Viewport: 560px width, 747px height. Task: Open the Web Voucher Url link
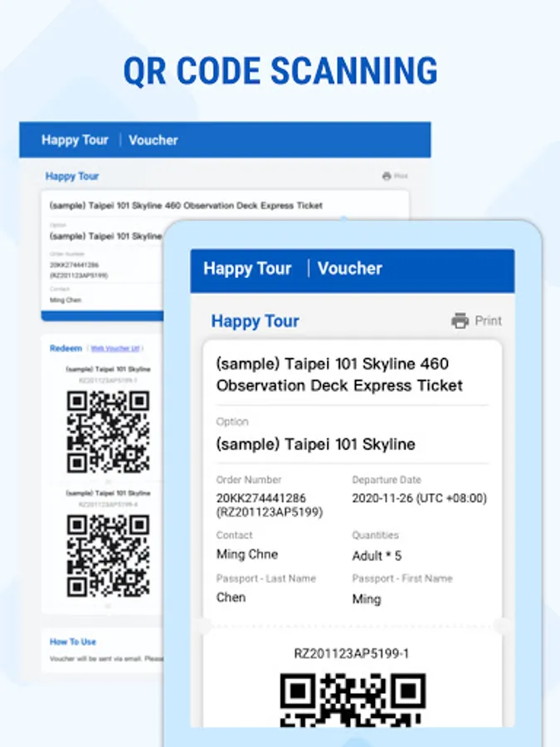[x=115, y=349]
